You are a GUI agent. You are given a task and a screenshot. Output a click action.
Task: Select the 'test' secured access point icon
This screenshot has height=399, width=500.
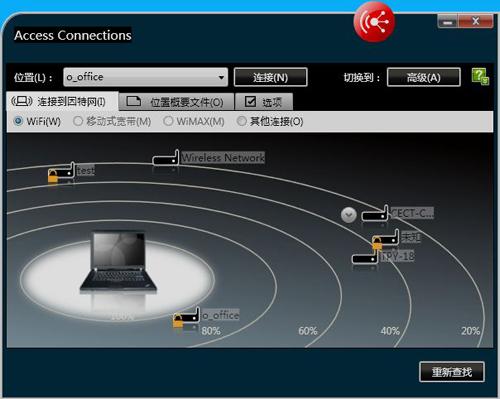click(61, 173)
